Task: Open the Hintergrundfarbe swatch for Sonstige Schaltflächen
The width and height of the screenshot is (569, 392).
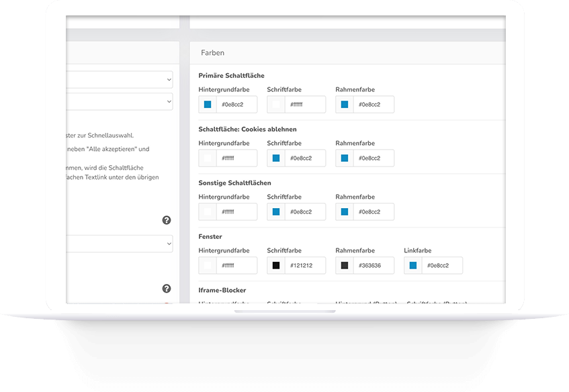Action: coord(207,211)
